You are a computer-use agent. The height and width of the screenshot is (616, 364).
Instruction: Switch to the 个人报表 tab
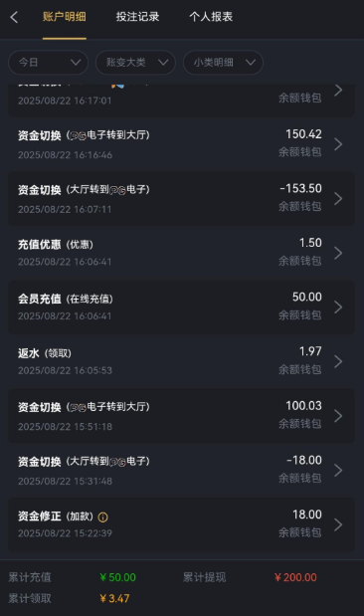[211, 17]
